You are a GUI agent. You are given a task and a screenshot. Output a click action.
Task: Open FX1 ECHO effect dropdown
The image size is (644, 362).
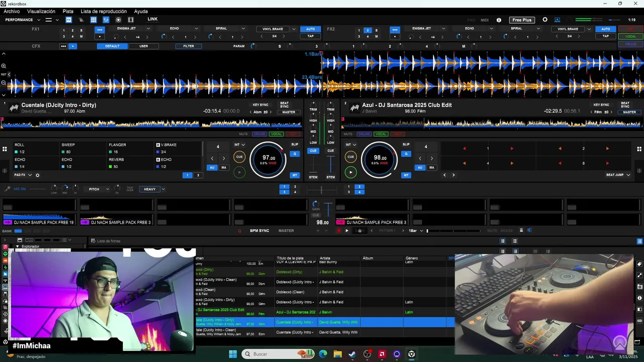pos(195,29)
